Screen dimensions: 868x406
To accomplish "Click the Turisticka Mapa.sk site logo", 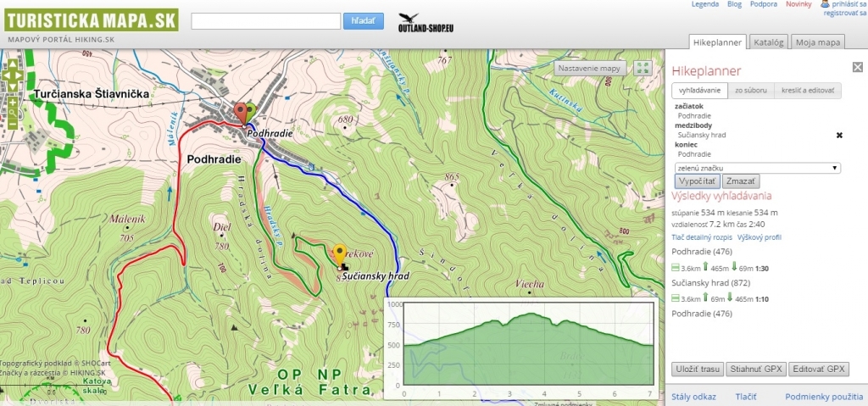I will [92, 20].
